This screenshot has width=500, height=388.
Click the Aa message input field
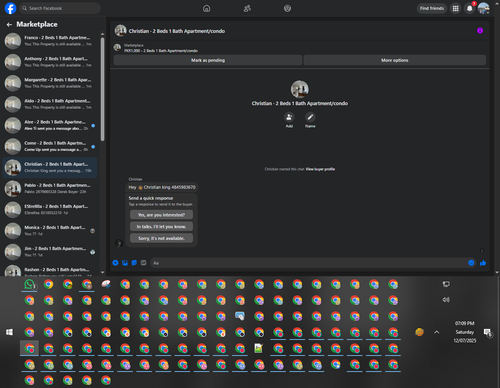click(309, 263)
